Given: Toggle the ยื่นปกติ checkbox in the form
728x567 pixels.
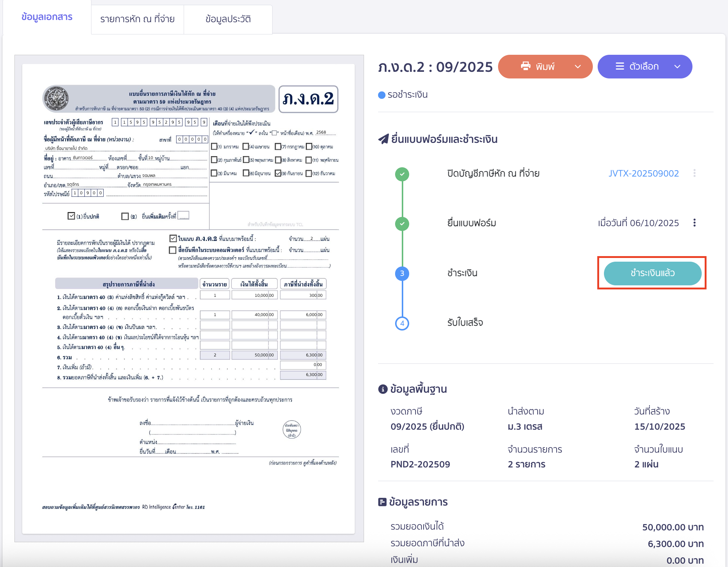Looking at the screenshot, I should coord(71,216).
